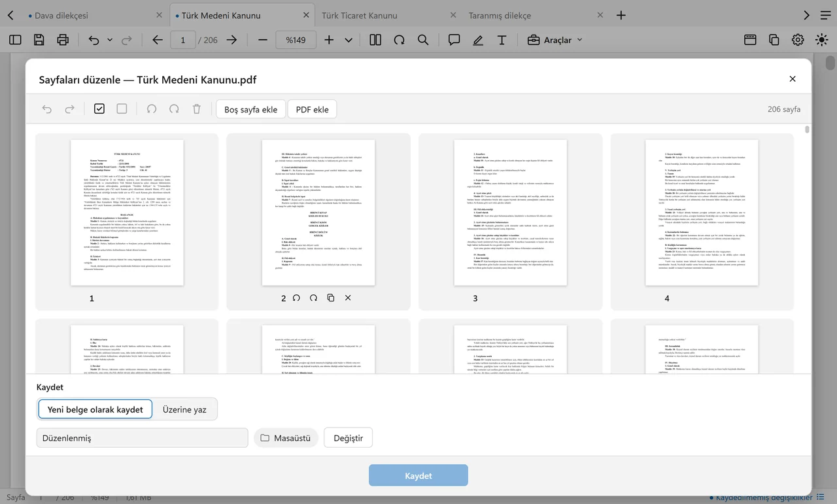Duplicate page 2
837x504 pixels.
click(330, 298)
